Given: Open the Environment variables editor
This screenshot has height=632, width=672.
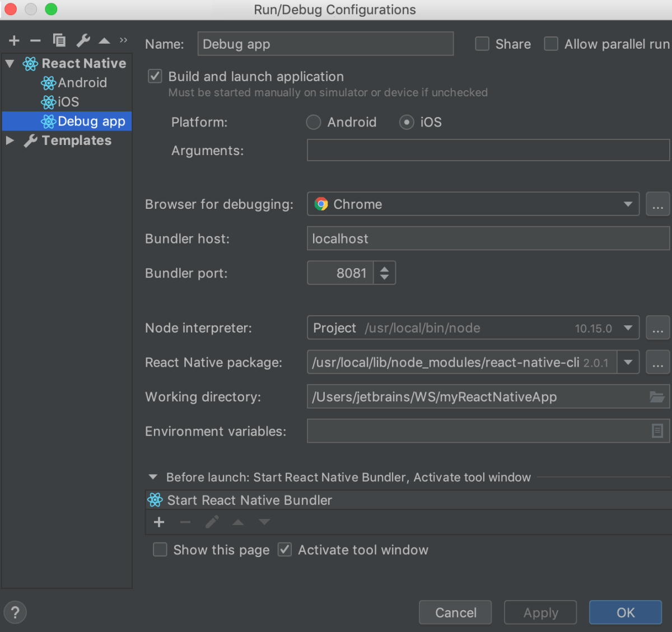Looking at the screenshot, I should point(657,431).
